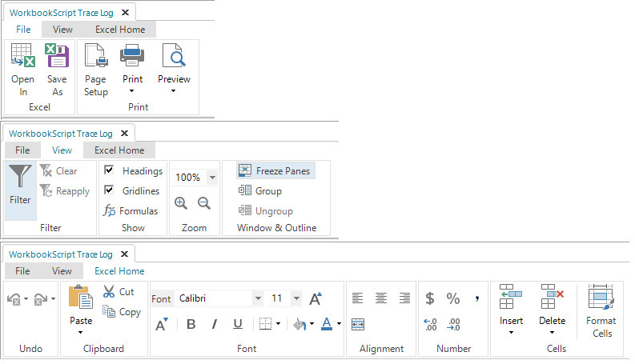Toggle the Headings checkbox
This screenshot has height=364, width=635.
click(109, 170)
